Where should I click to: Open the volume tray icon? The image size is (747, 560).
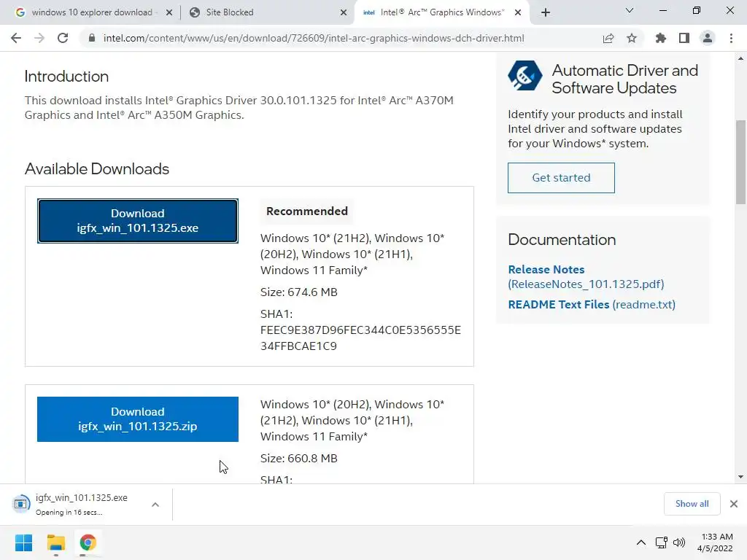[x=679, y=542]
